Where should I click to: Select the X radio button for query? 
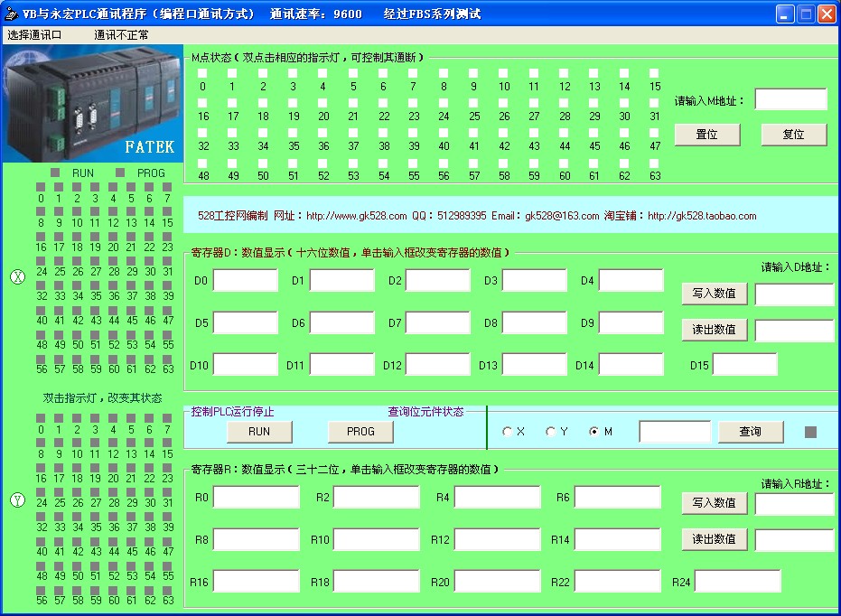coord(507,432)
